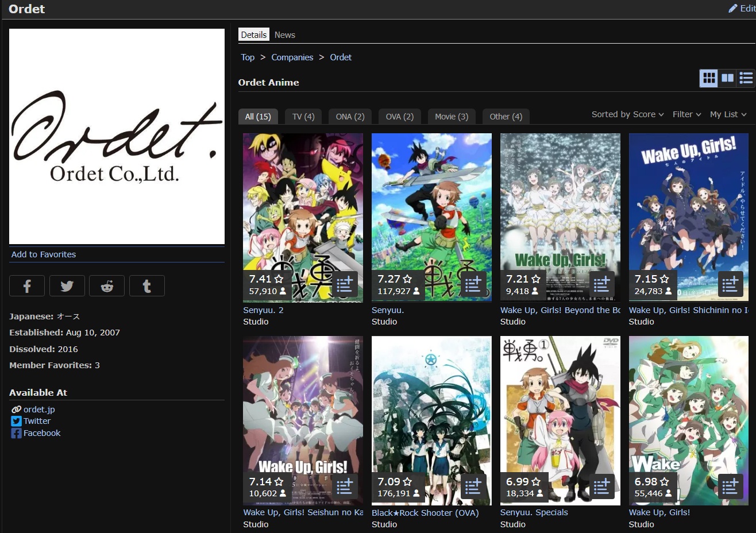Expand the Filter dropdown
The height and width of the screenshot is (533, 756).
click(686, 114)
